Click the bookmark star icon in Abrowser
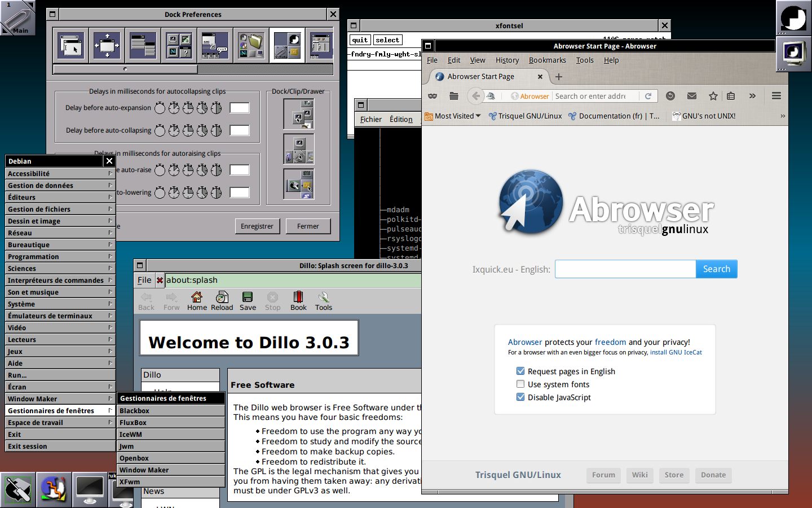Viewport: 812px width, 508px height. coord(713,96)
